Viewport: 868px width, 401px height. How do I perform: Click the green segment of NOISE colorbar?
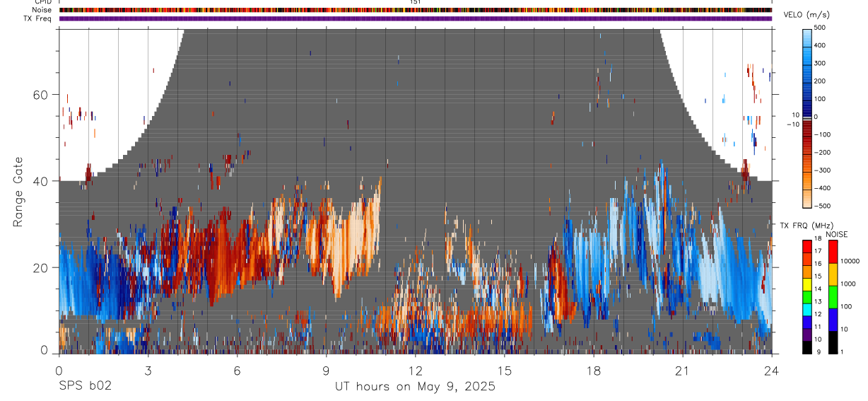tap(833, 296)
